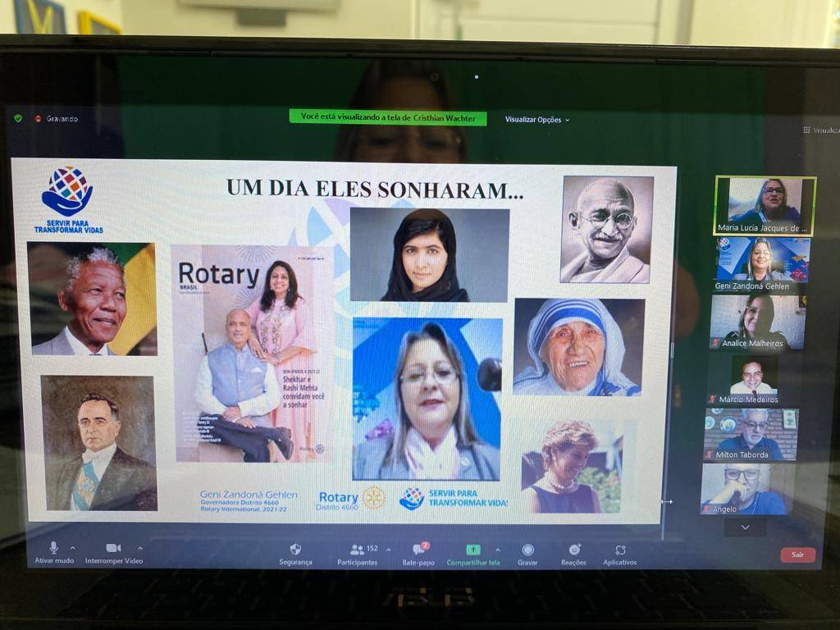Click the green Compartilhar tela icon
Viewport: 840px width, 630px height.
[472, 550]
